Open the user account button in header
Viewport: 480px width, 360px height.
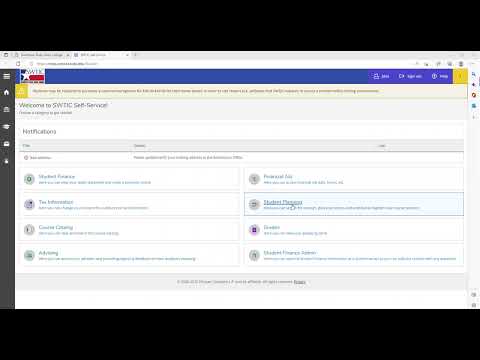pyautogui.click(x=381, y=76)
